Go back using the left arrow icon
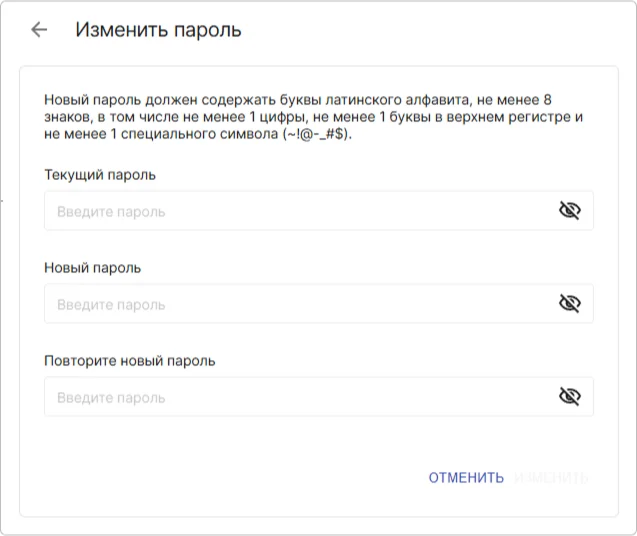 pyautogui.click(x=39, y=30)
